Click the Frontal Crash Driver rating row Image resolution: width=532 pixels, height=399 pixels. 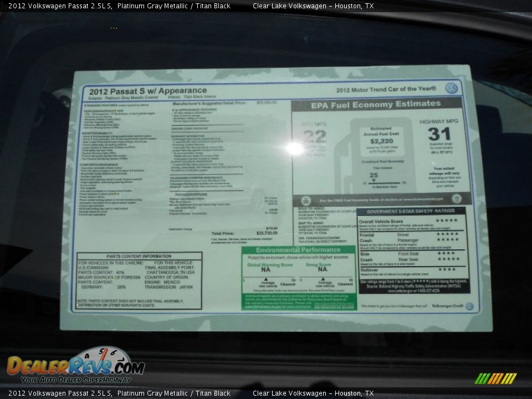pos(409,234)
